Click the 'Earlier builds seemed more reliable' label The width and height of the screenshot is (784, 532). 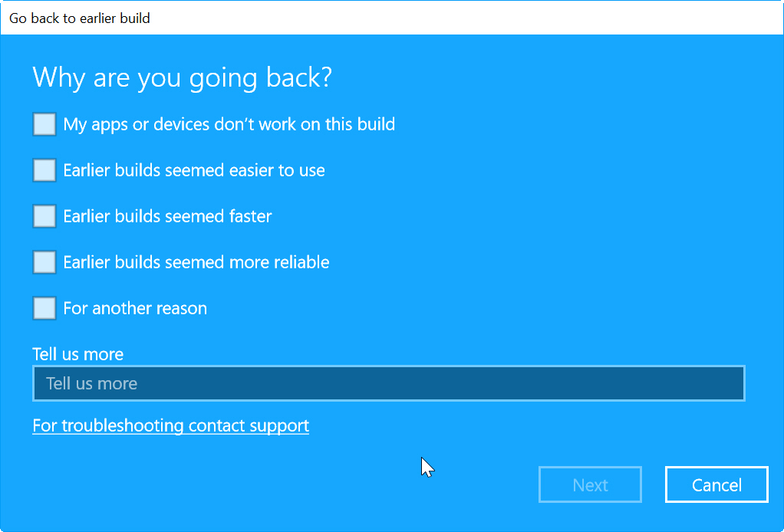[x=196, y=262]
